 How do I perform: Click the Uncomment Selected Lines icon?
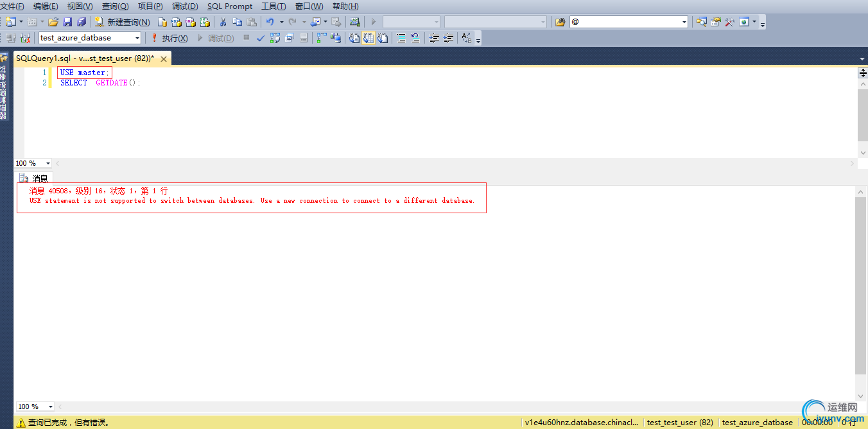tap(415, 38)
